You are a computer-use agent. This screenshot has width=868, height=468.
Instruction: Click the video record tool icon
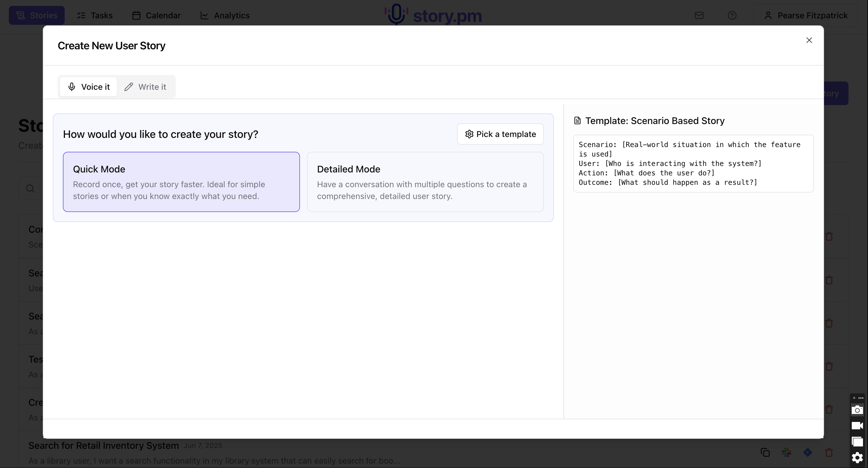857,426
